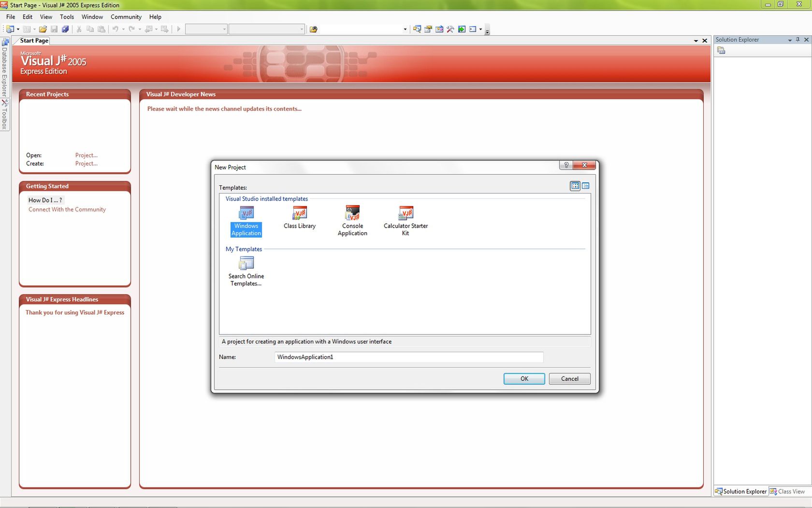812x508 pixels.
Task: Expand the Add New Item dropdown arrow
Action: coord(34,29)
